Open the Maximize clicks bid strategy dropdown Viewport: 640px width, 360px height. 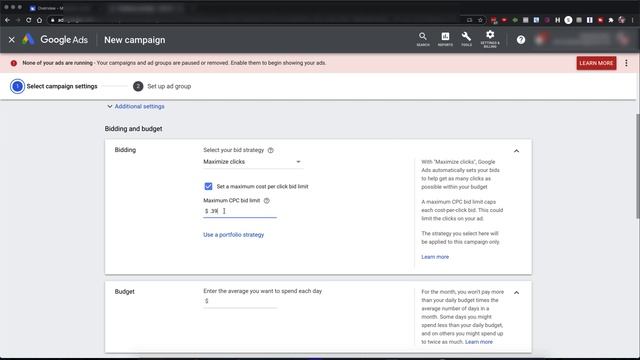pos(252,162)
